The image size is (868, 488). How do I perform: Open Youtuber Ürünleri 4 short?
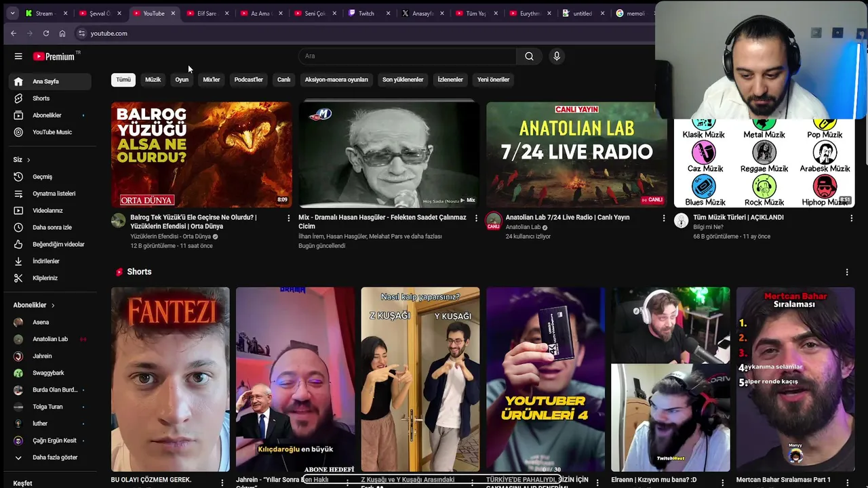pos(545,379)
